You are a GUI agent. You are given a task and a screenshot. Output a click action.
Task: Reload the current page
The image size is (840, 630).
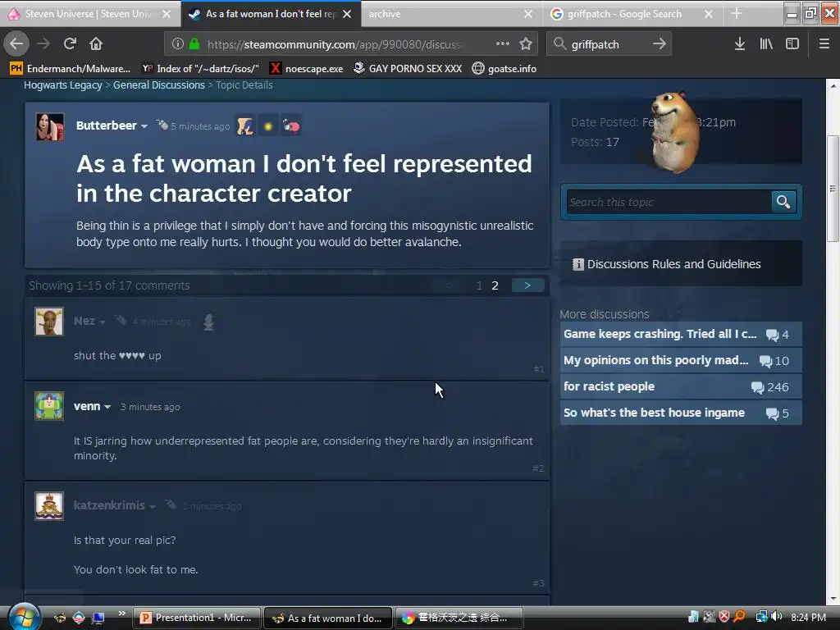click(71, 43)
